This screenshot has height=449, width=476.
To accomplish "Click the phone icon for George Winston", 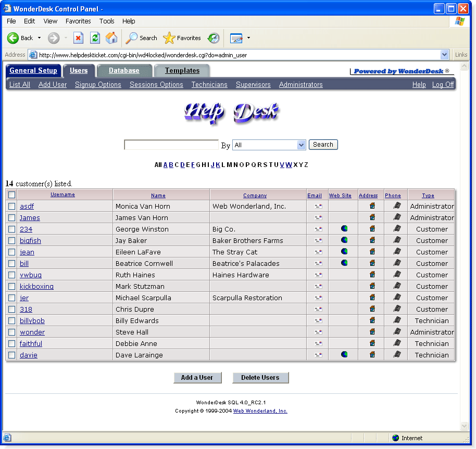I will tap(397, 228).
